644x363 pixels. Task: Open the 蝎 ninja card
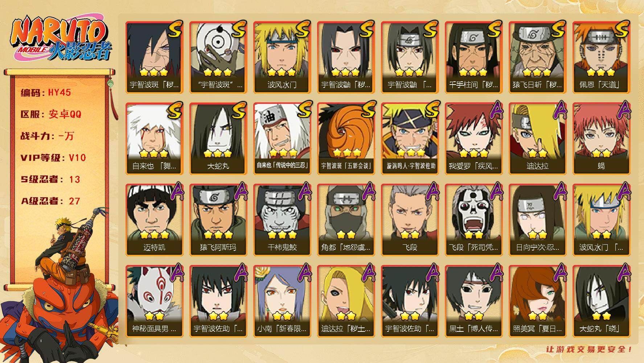click(601, 139)
